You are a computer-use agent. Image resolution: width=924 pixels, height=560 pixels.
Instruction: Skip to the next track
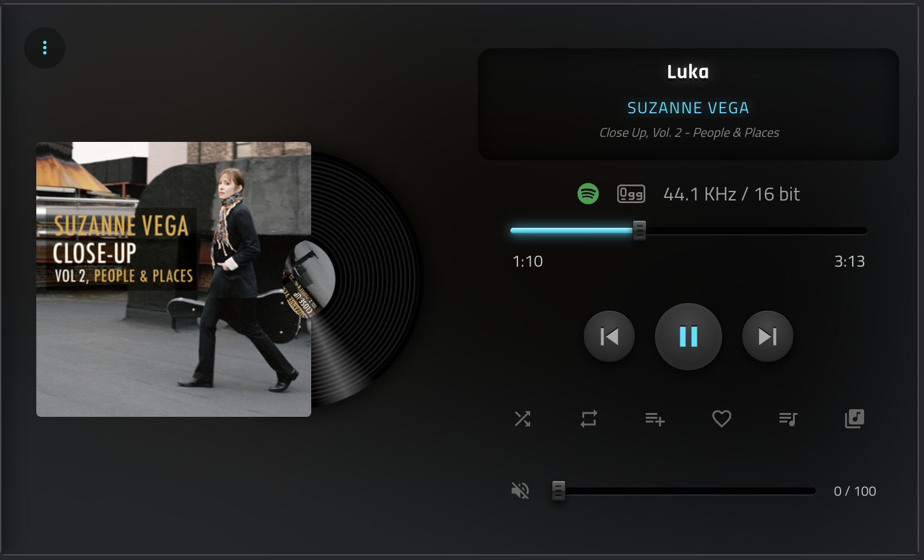[767, 336]
